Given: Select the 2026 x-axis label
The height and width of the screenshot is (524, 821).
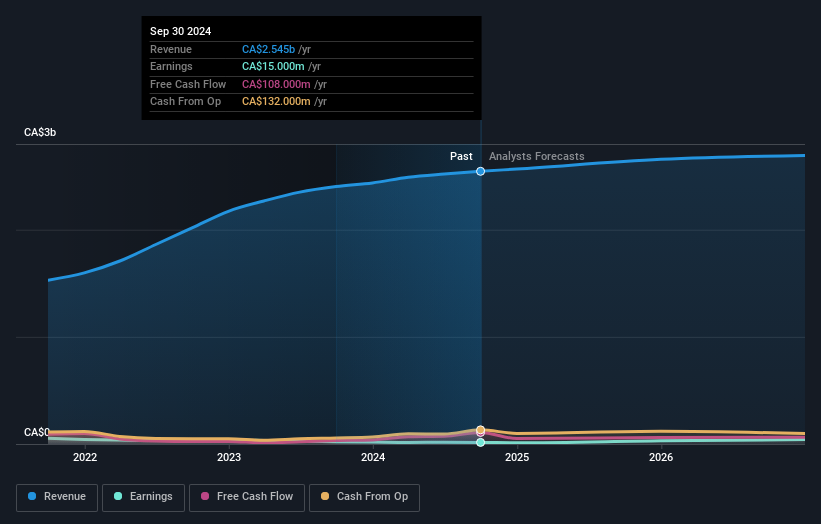Looking at the screenshot, I should pos(661,457).
